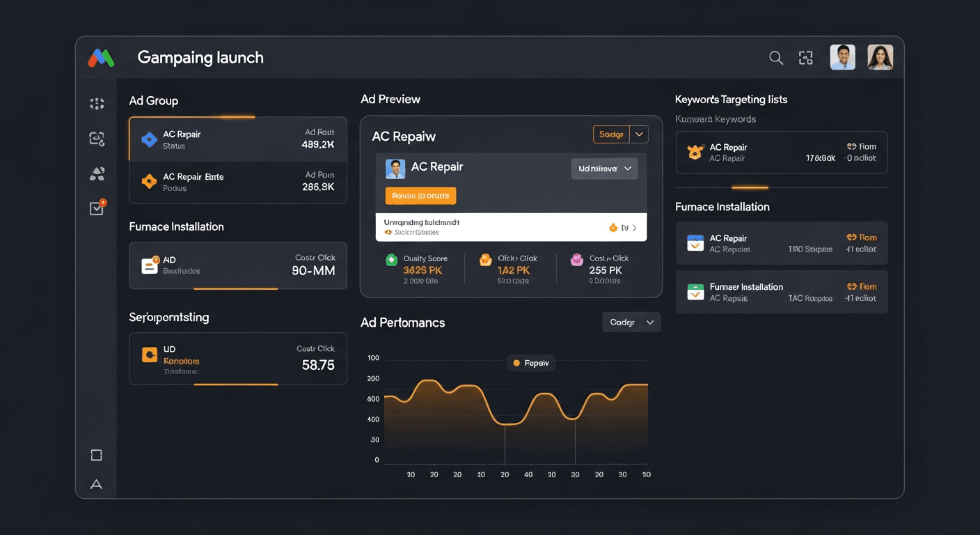The height and width of the screenshot is (535, 980).
Task: Click the square icon in bottom sidebar
Action: 97,455
